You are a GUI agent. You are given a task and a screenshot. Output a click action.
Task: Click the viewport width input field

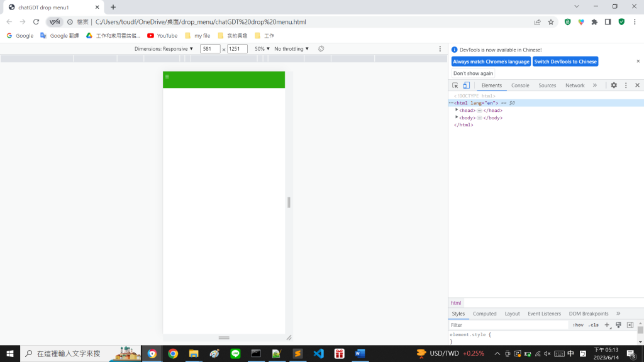tap(210, 49)
